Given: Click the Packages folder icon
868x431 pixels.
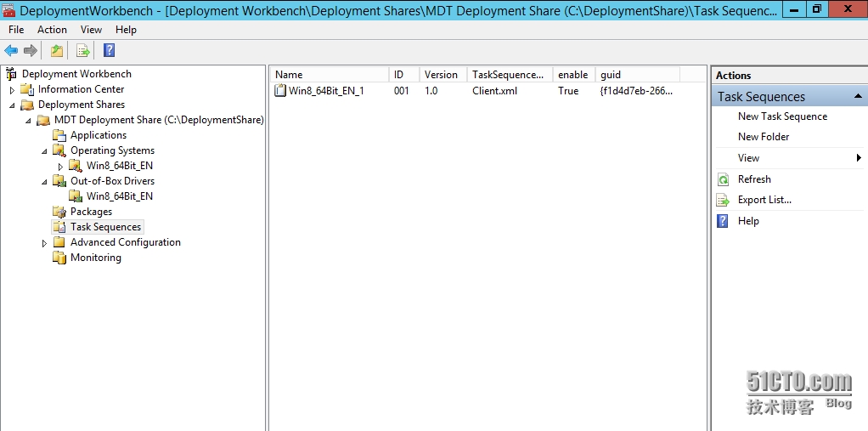Looking at the screenshot, I should (x=59, y=212).
